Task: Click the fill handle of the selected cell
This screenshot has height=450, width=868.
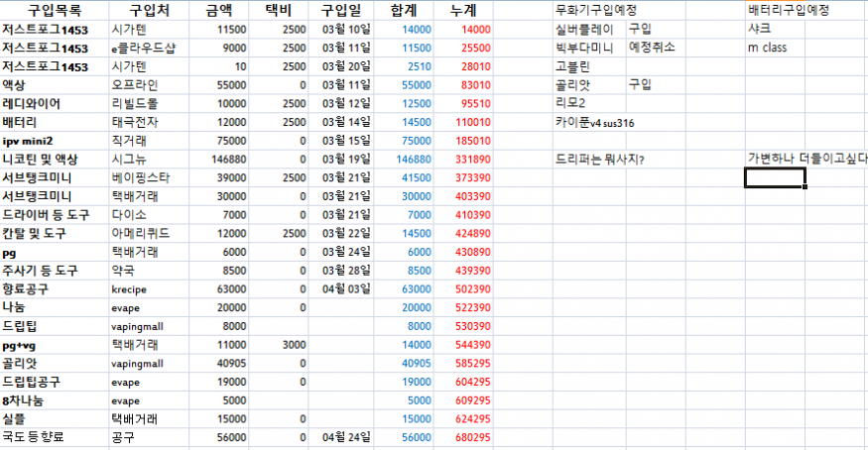Action: pyautogui.click(x=805, y=187)
